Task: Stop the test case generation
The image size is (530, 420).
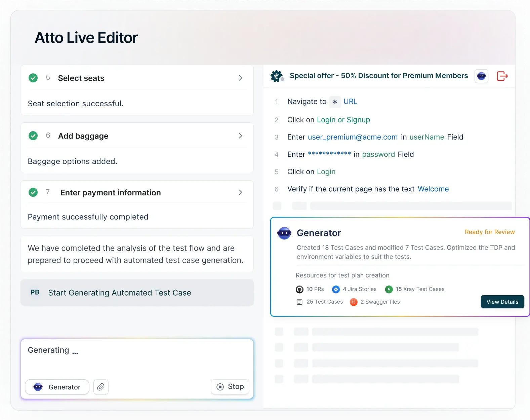Action: [230, 387]
